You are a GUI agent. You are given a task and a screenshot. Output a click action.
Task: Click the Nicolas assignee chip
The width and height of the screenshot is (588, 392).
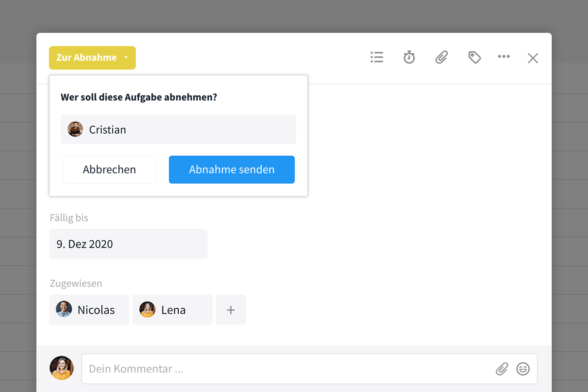pyautogui.click(x=89, y=310)
